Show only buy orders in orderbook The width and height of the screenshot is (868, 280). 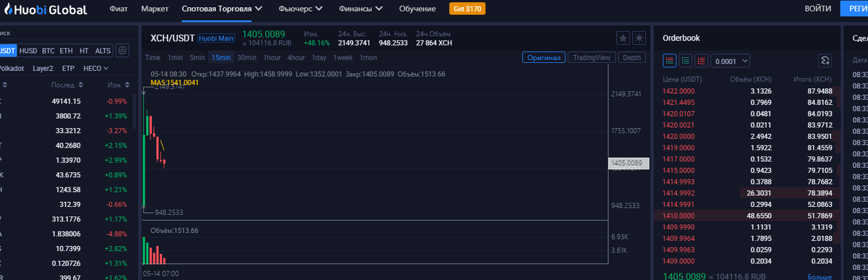tap(685, 61)
